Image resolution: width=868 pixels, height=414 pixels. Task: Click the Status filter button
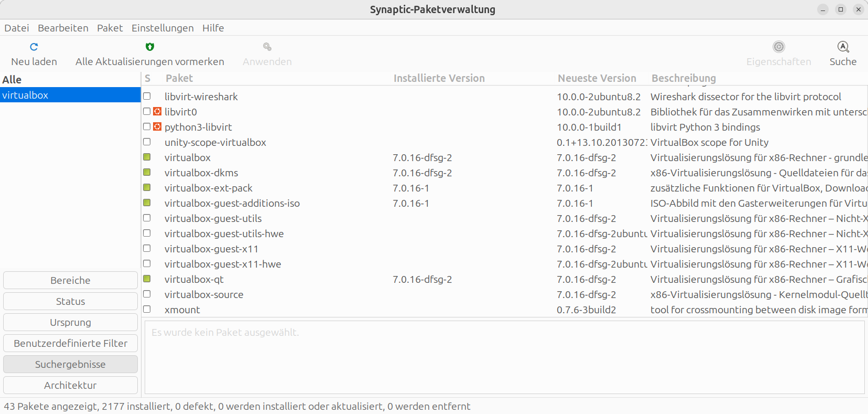70,301
